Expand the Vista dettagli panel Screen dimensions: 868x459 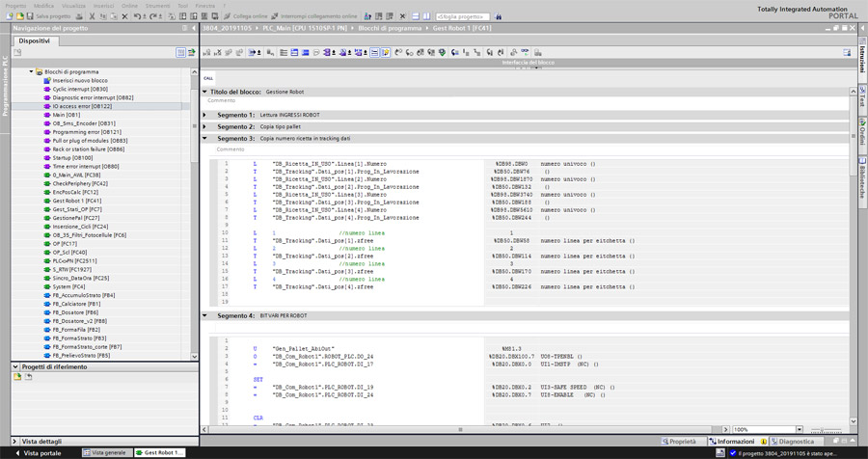pyautogui.click(x=15, y=441)
